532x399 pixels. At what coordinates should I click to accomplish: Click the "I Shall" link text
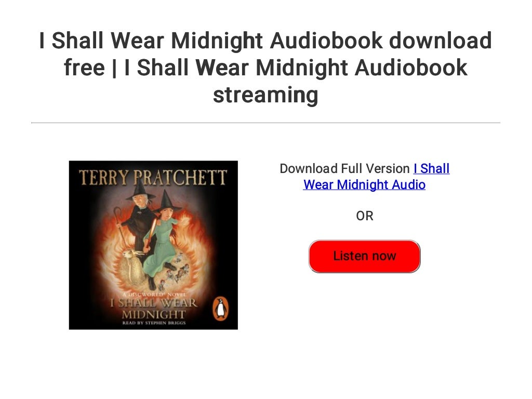(432, 169)
